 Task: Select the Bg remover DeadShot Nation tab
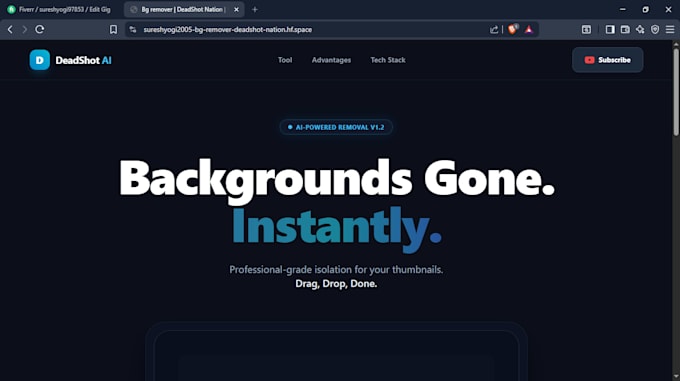click(x=183, y=10)
